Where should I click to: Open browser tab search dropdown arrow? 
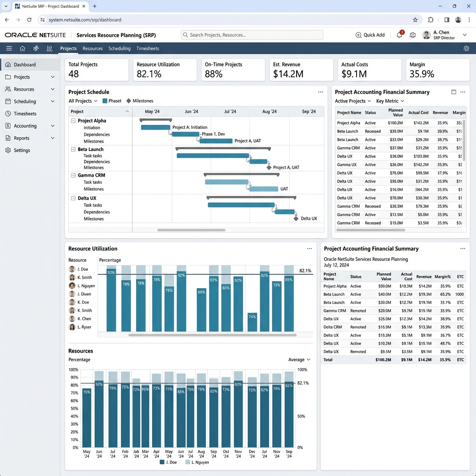point(6,6)
